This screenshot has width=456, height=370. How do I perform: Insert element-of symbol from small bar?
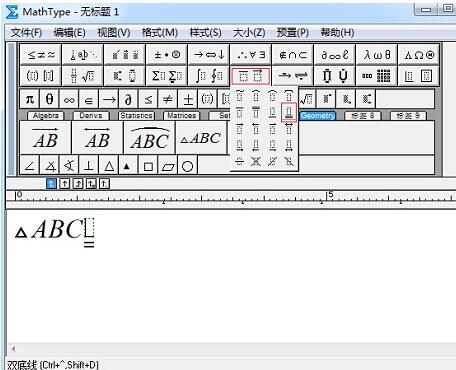(89, 99)
